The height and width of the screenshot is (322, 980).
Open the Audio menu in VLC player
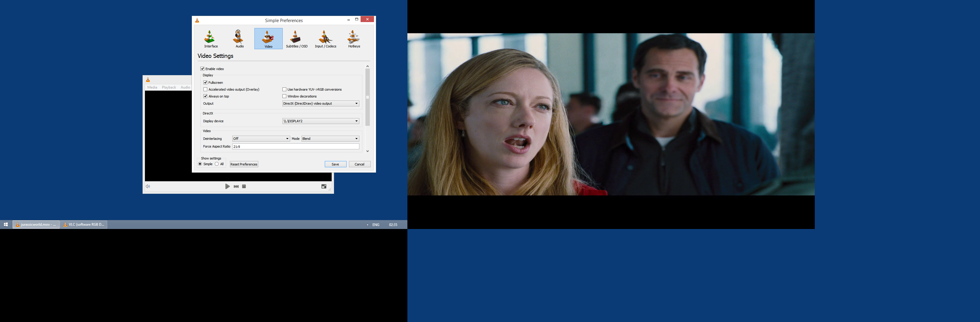[x=185, y=87]
